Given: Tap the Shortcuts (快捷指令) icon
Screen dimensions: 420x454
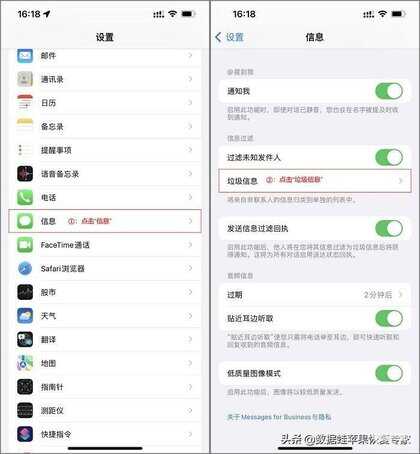Looking at the screenshot, I should pyautogui.click(x=25, y=434).
